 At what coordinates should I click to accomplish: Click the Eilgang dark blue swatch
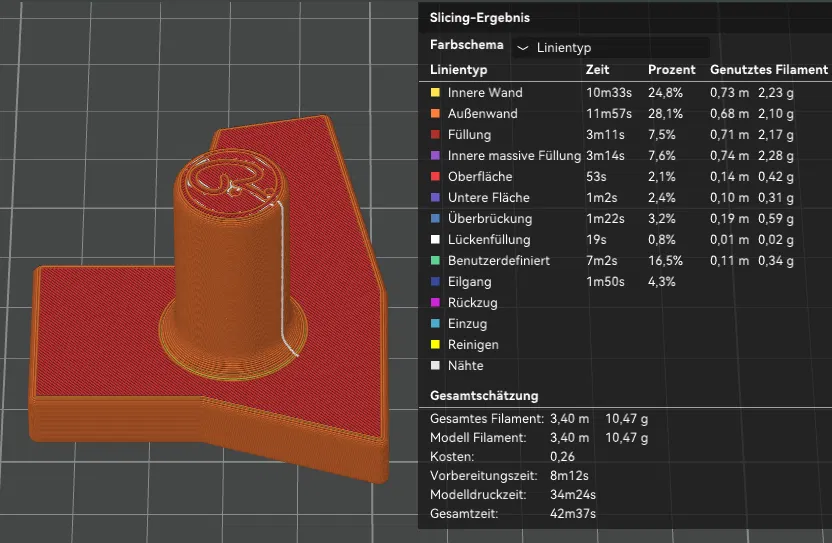pos(435,282)
